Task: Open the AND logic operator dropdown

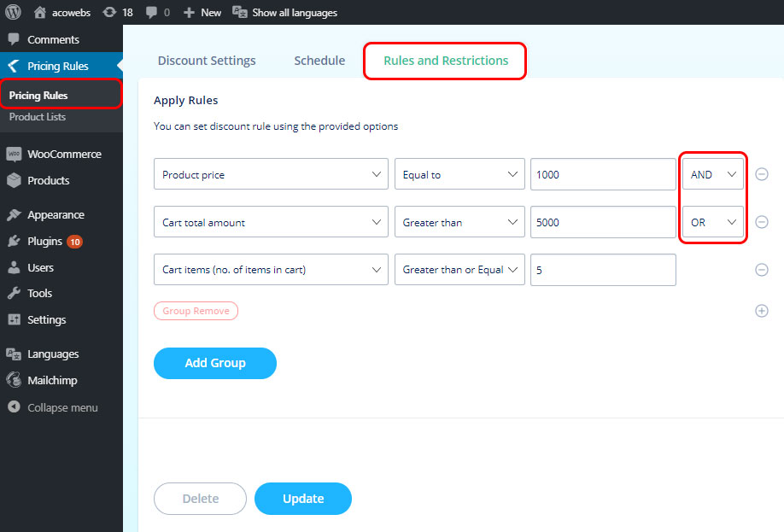Action: click(713, 174)
